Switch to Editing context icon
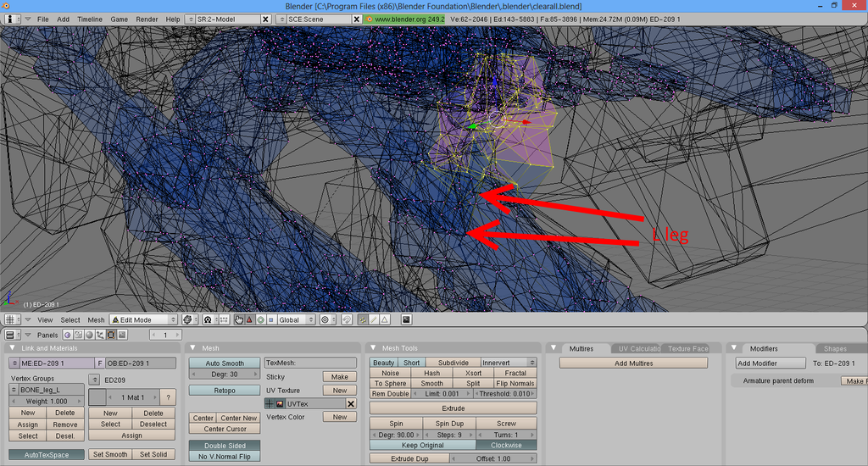Image resolution: width=868 pixels, height=466 pixels. pos(111,335)
